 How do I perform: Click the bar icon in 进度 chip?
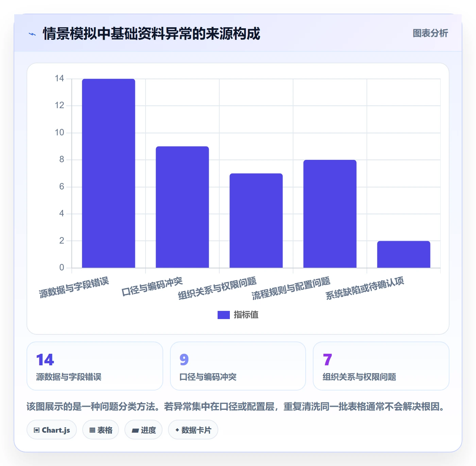pos(135,431)
